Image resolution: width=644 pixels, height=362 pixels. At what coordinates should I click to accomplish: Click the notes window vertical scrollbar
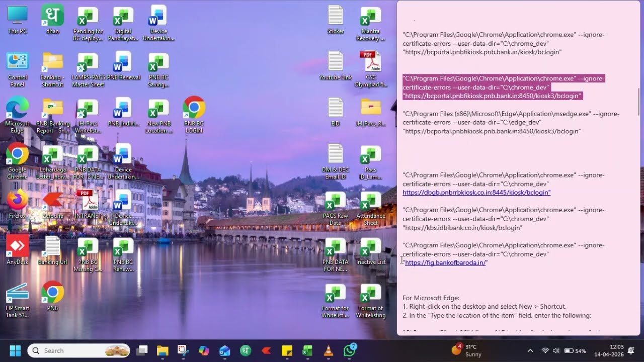click(x=639, y=103)
